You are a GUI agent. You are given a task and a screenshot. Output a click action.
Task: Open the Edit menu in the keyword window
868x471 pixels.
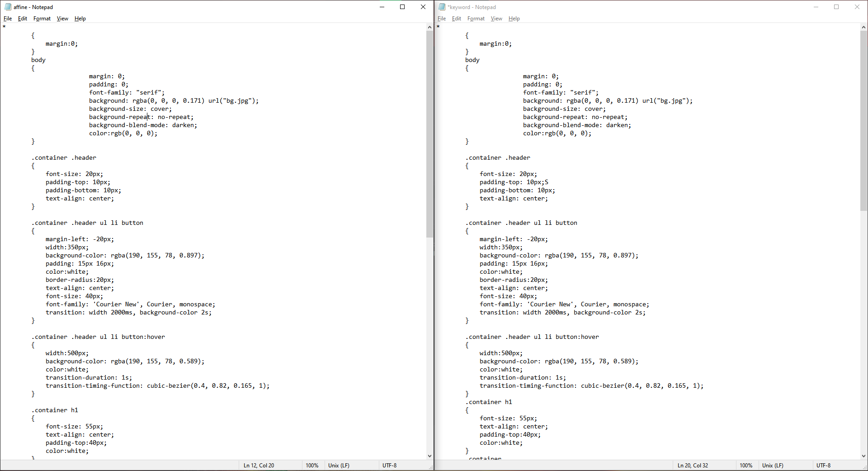pos(457,19)
